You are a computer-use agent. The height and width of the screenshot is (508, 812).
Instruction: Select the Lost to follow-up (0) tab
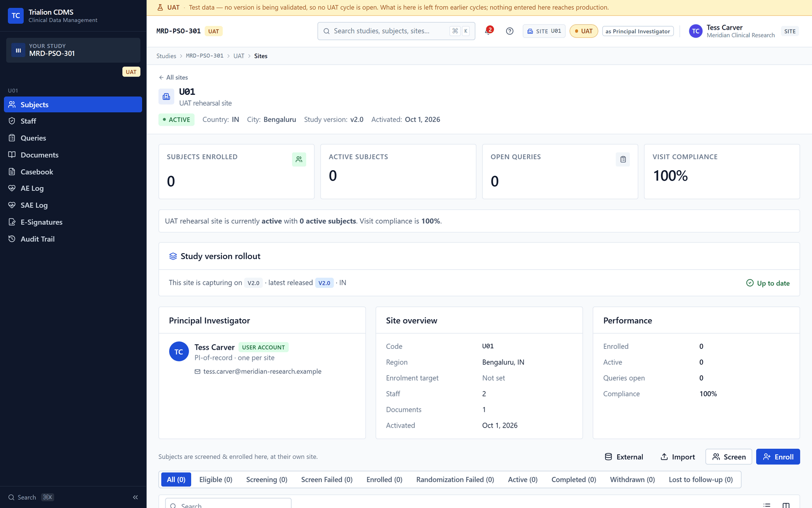[701, 480]
